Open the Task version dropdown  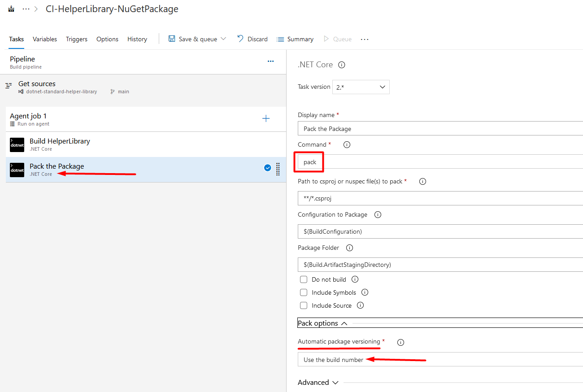tap(361, 87)
